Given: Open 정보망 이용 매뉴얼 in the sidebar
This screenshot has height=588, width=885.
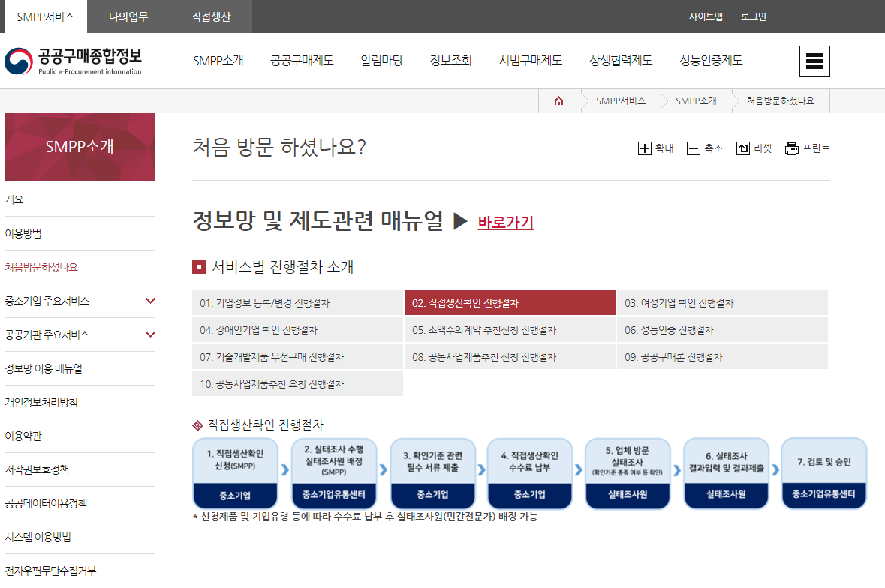Looking at the screenshot, I should 80,369.
